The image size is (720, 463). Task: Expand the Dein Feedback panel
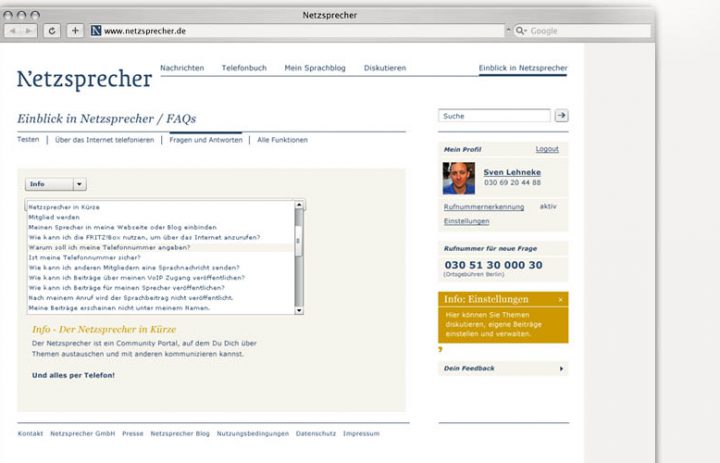pyautogui.click(x=503, y=368)
